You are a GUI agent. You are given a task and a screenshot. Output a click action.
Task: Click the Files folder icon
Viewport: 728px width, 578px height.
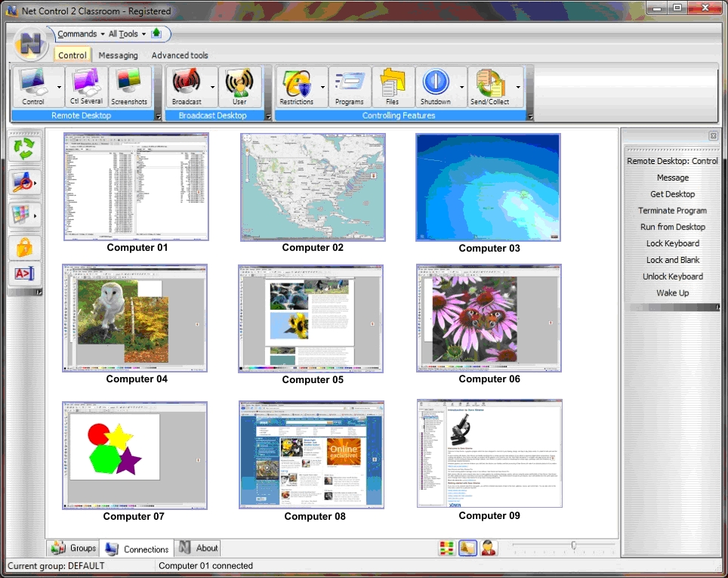pyautogui.click(x=392, y=87)
